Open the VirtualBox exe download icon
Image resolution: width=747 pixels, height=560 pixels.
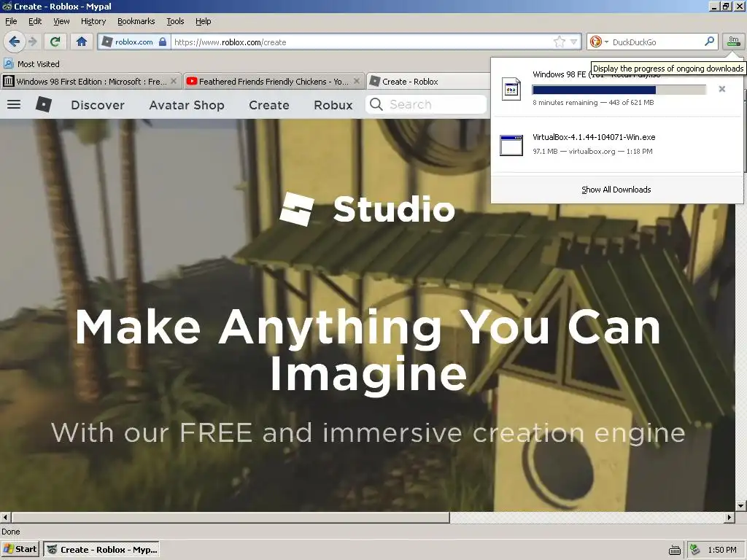point(511,145)
